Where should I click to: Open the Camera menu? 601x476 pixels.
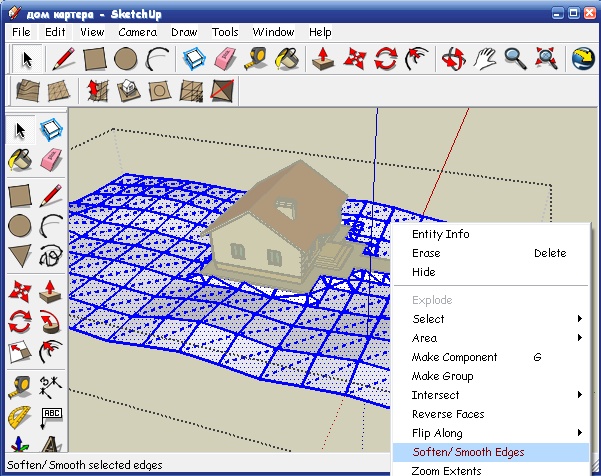[x=138, y=32]
